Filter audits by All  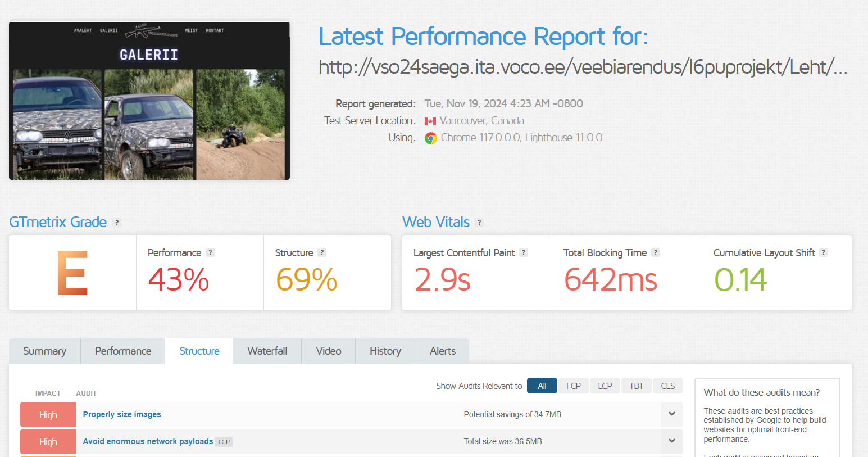tap(542, 386)
